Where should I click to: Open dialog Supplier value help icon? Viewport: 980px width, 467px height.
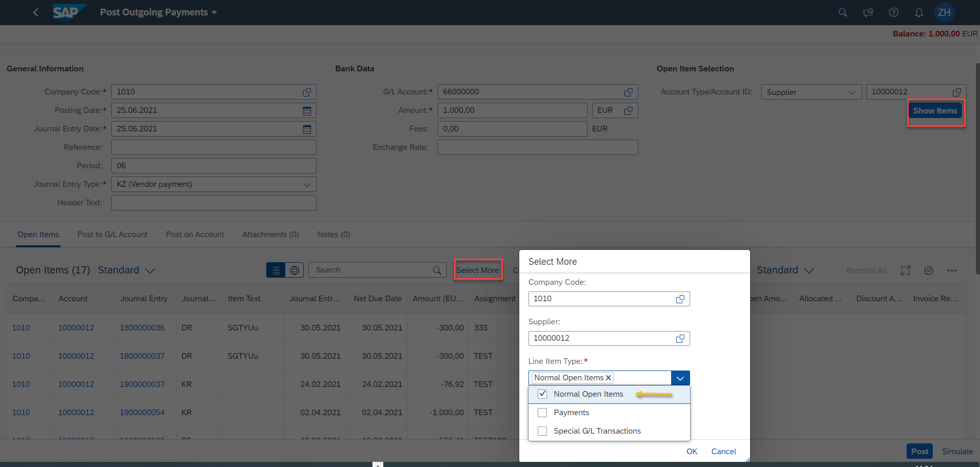(680, 338)
